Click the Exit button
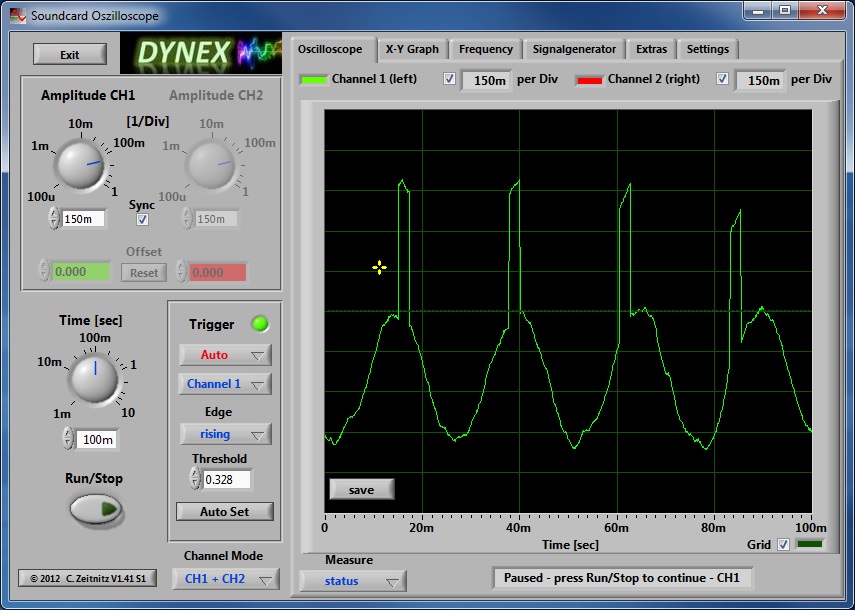The image size is (855, 610). click(69, 55)
